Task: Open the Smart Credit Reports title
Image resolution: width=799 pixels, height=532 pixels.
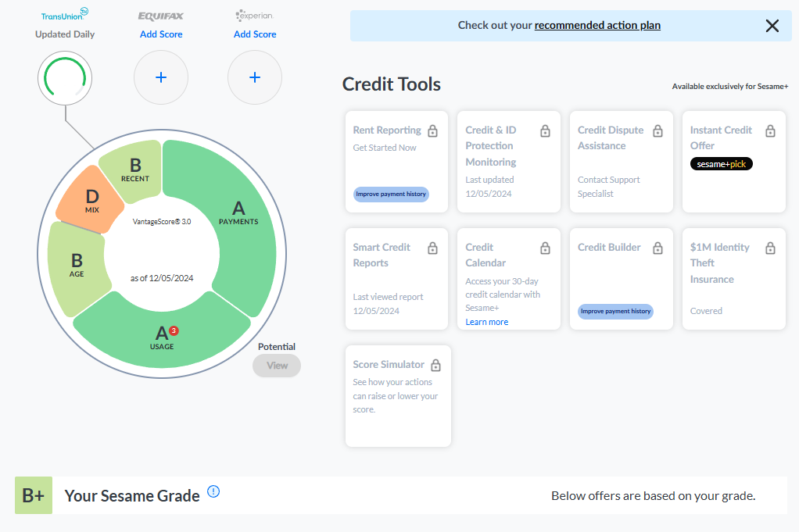Action: click(x=382, y=255)
